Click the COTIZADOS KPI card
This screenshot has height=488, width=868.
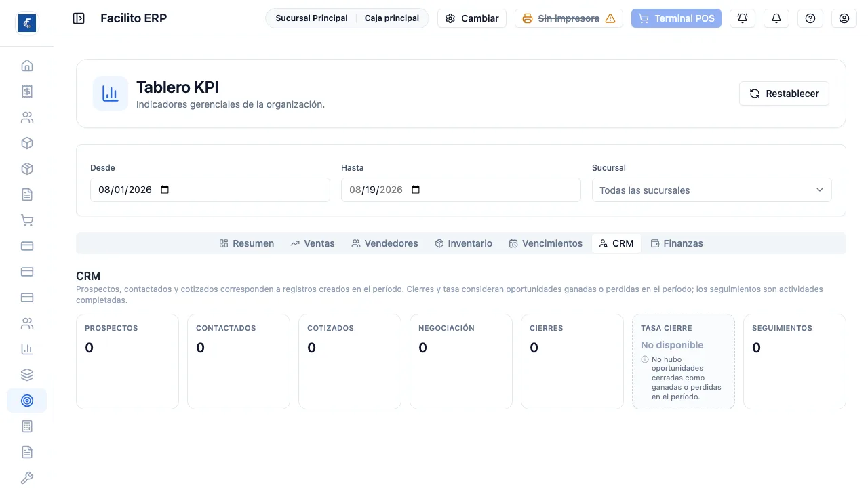[350, 361]
